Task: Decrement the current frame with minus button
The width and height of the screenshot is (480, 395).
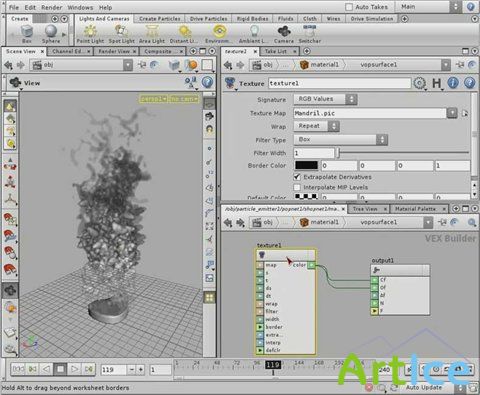Action: 132,369
